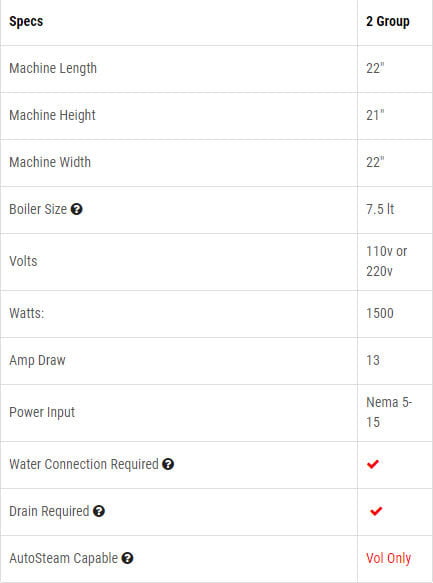Select the 2 Group column header
Image resolution: width=433 pixels, height=583 pixels.
coord(388,21)
